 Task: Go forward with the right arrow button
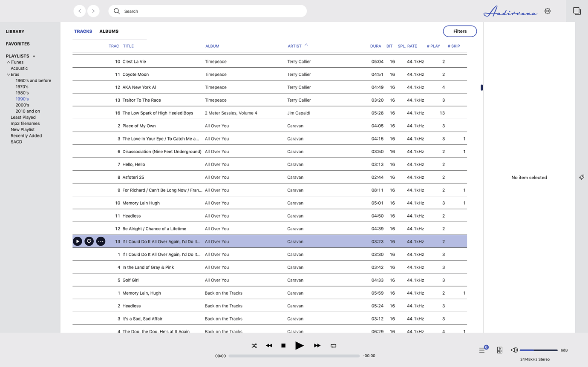point(93,11)
